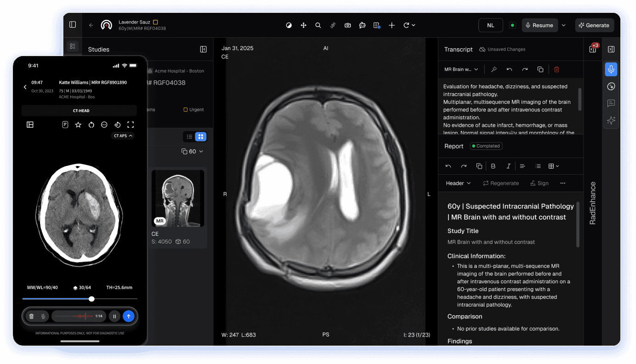Click the contrast/invert tool icon

pos(289,25)
